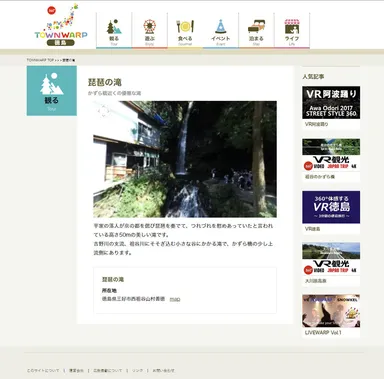
Task: Click the 所在地 label in info box
Action: click(x=109, y=290)
